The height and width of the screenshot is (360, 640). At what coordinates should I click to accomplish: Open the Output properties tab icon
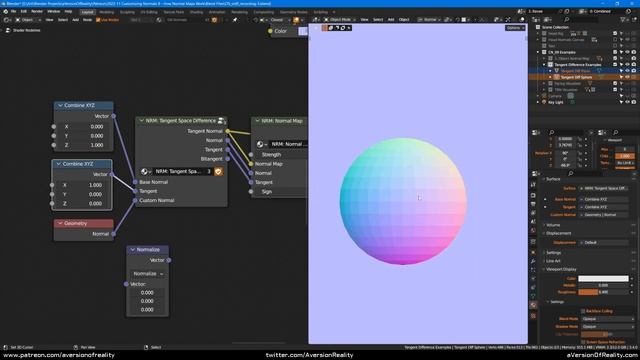pos(533,204)
